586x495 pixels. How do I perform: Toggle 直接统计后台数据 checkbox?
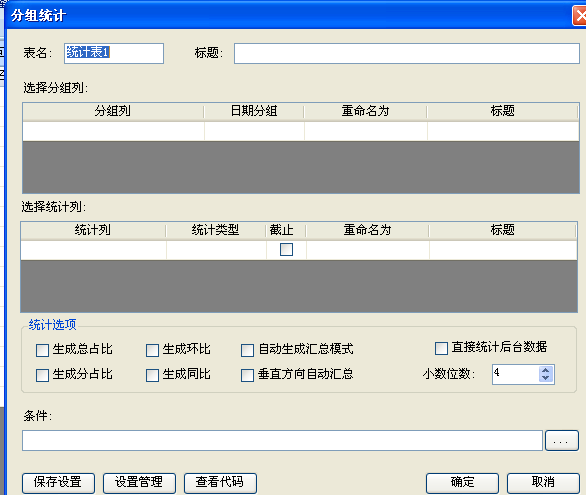(441, 348)
